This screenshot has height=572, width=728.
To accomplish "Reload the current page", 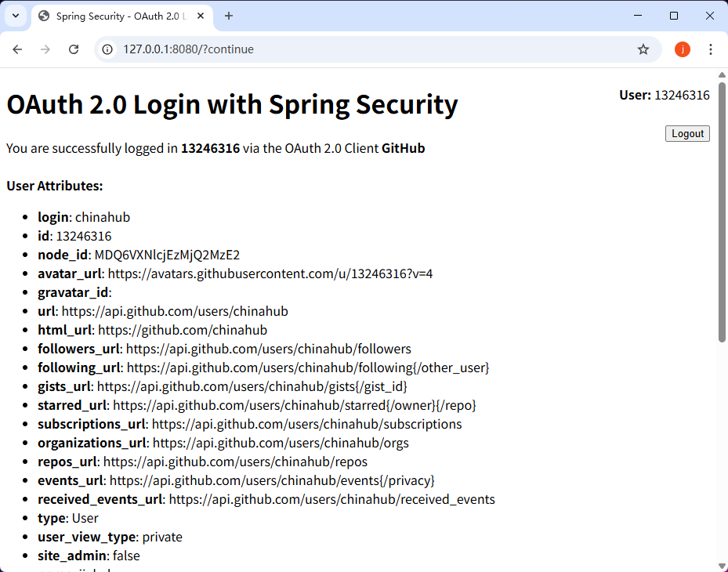I will tap(74, 49).
